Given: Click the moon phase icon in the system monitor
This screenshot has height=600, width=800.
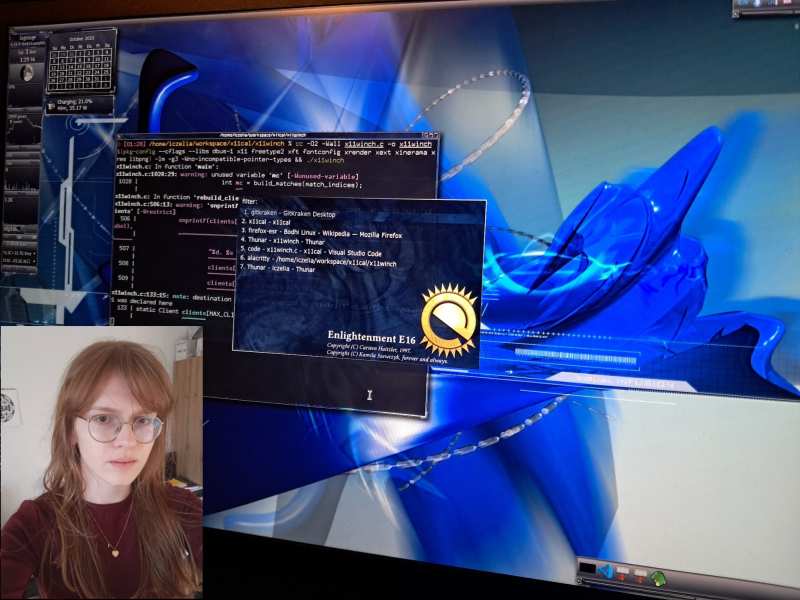Looking at the screenshot, I should 27,73.
